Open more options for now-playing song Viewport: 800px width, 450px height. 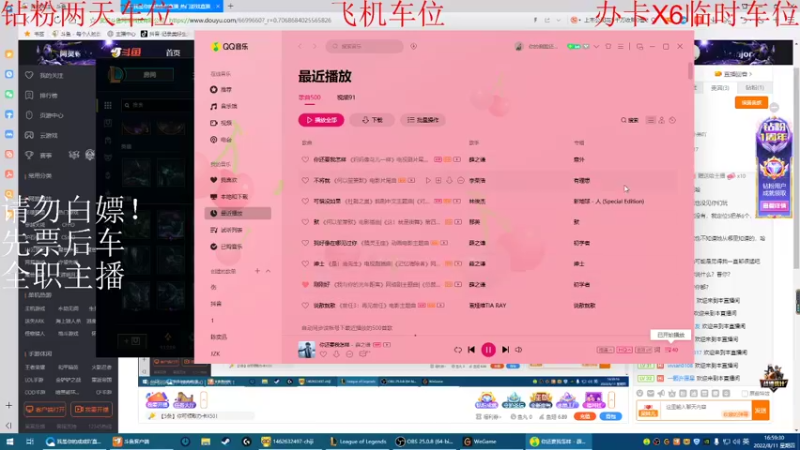click(349, 354)
